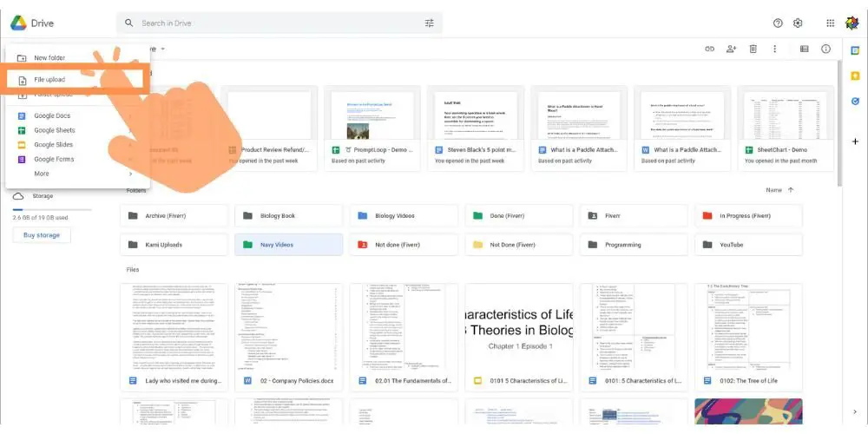Screen dimensions: 868x434
Task: Click the Search in Drive field
Action: coord(279,23)
